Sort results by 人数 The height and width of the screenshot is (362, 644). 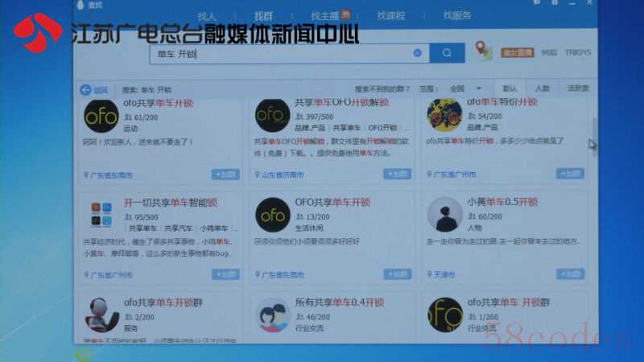pos(543,88)
